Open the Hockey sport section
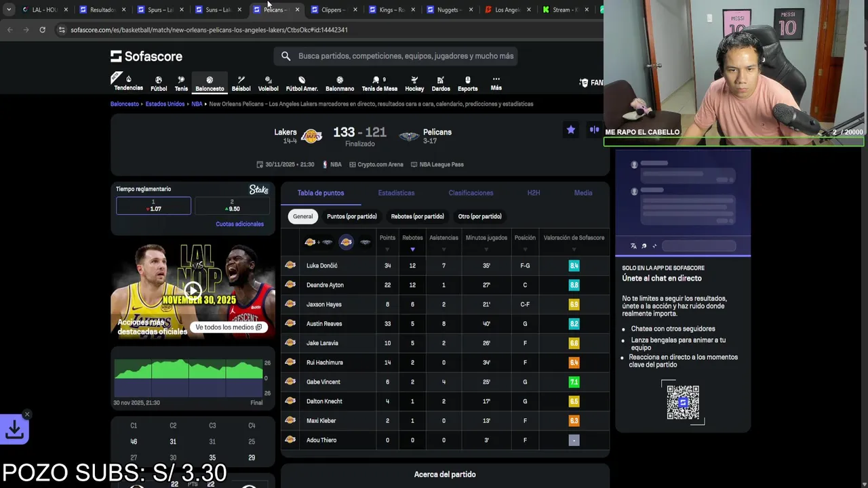The height and width of the screenshot is (488, 868). tap(414, 83)
